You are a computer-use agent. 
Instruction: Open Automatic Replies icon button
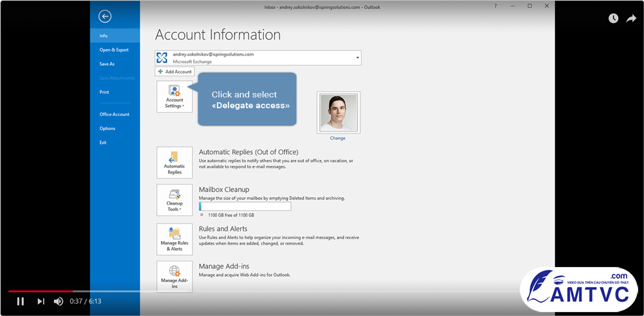coord(175,163)
